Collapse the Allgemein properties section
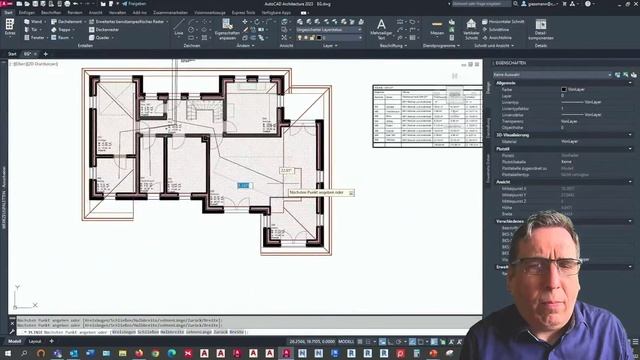 (x=630, y=83)
